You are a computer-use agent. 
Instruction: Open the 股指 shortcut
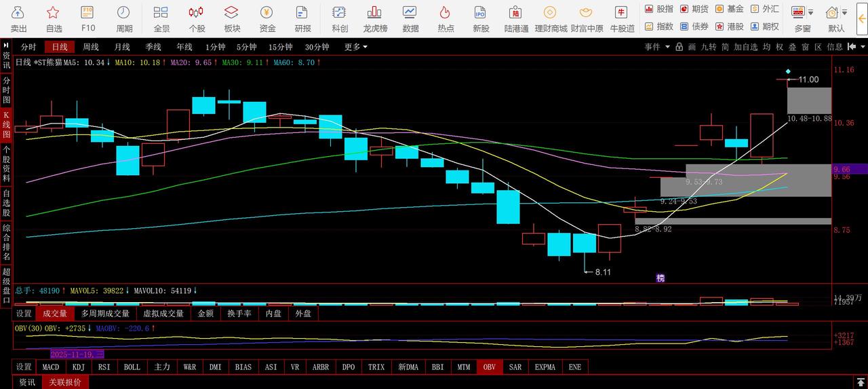(658, 9)
